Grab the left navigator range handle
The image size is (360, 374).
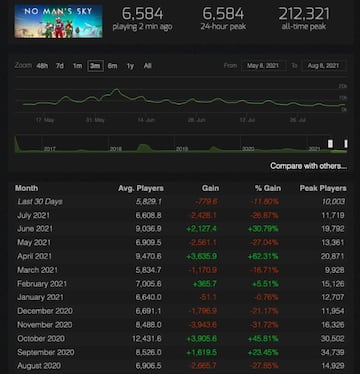coord(330,144)
